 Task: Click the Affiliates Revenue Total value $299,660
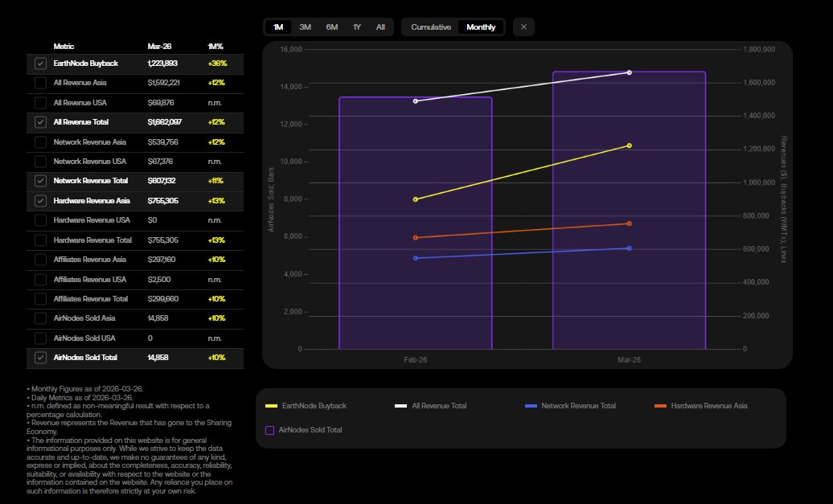163,299
